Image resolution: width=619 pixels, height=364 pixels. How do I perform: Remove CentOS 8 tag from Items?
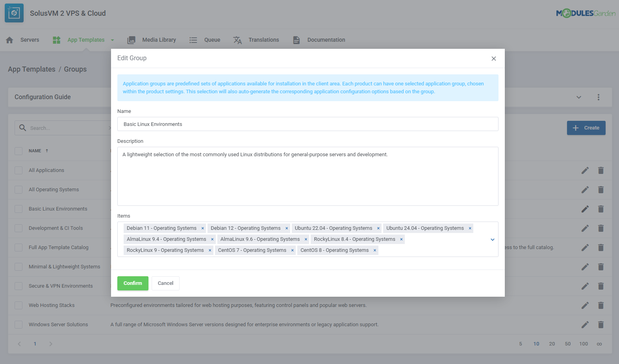click(375, 250)
